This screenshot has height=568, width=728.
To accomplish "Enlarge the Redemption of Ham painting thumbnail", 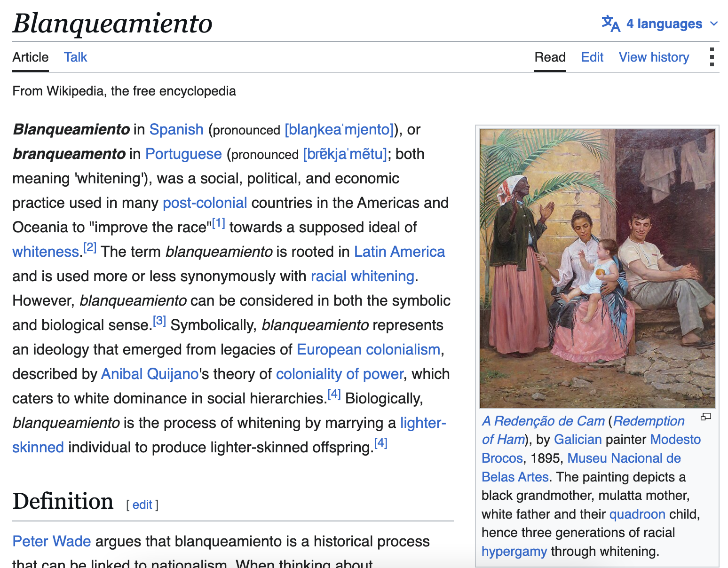I will [x=597, y=268].
